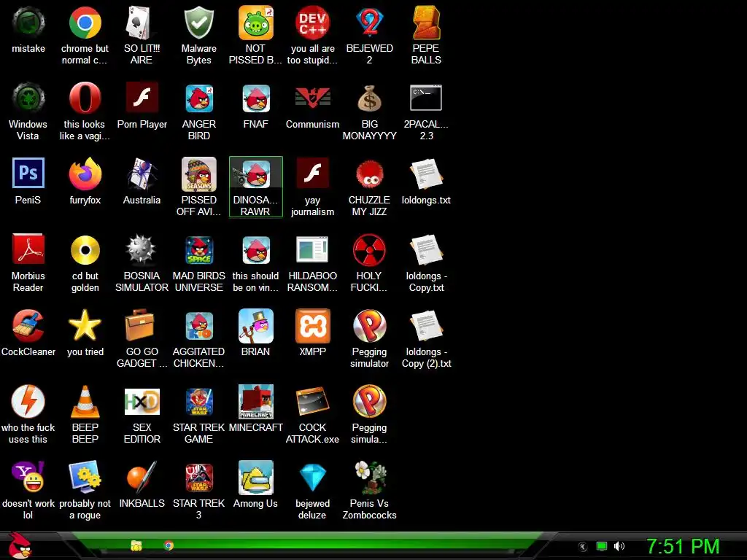Click the green network monitor tray icon
Screen dimensions: 747x560
602,547
